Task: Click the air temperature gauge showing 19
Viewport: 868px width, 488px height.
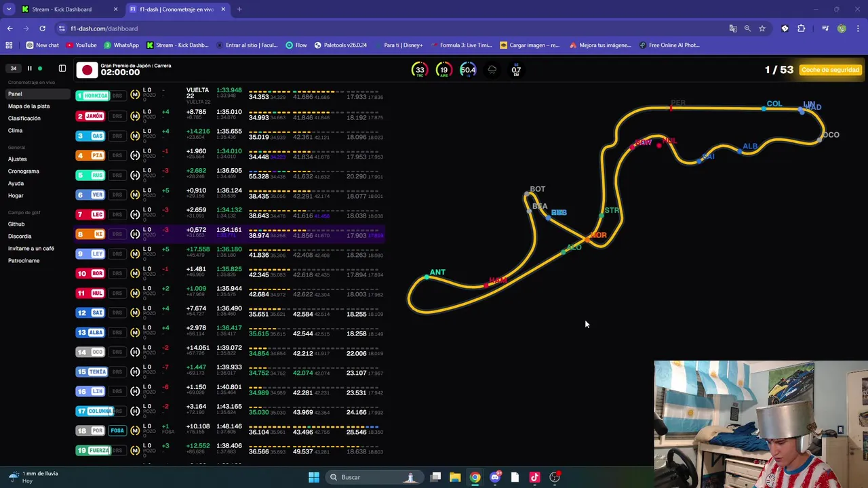Action: [443, 70]
